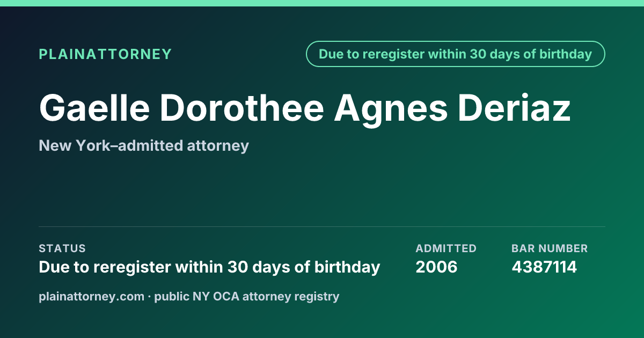This screenshot has height=338, width=644.
Task: Click the horizontal divider line above details
Action: click(322, 226)
